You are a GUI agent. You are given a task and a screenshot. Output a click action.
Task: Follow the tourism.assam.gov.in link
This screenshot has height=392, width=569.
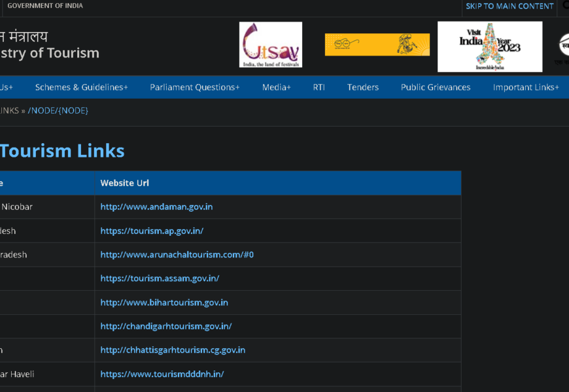tap(160, 278)
